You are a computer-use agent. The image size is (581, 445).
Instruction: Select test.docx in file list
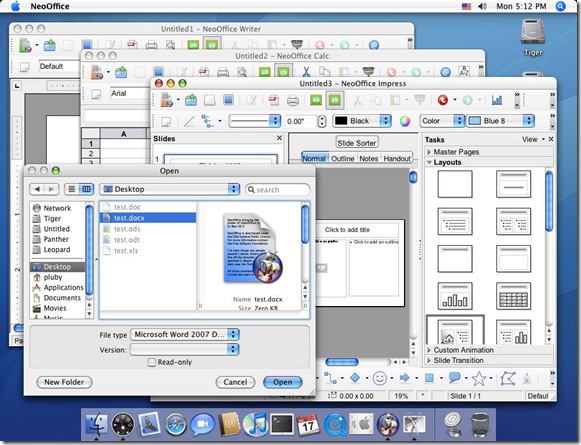(148, 218)
